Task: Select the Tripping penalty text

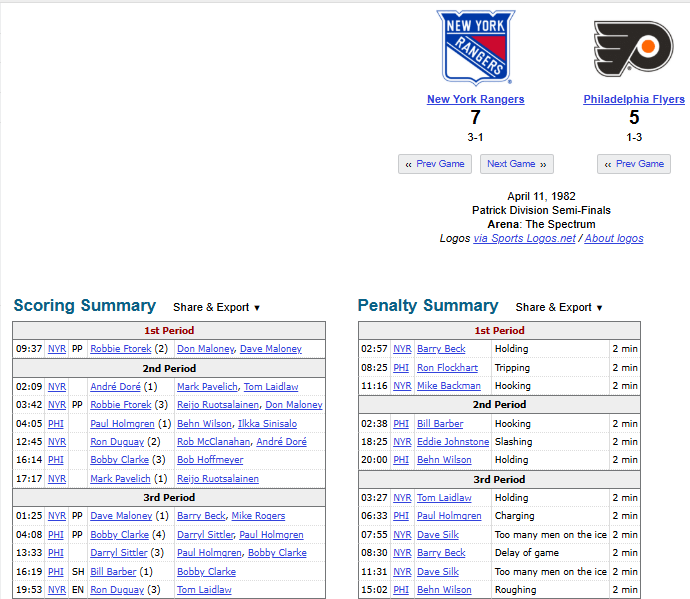Action: pos(512,368)
